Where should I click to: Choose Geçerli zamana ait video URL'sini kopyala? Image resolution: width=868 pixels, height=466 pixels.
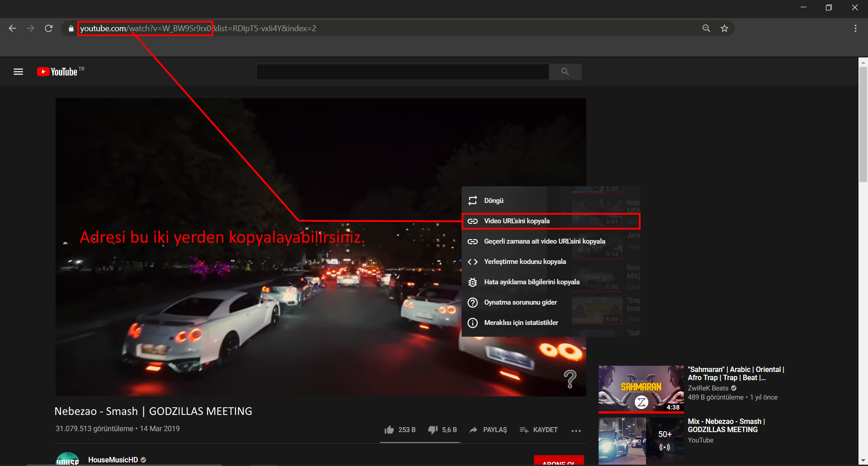click(551, 241)
